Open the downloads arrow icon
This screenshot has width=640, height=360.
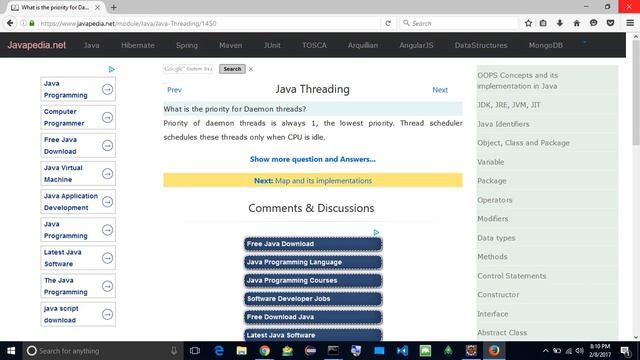[560, 23]
